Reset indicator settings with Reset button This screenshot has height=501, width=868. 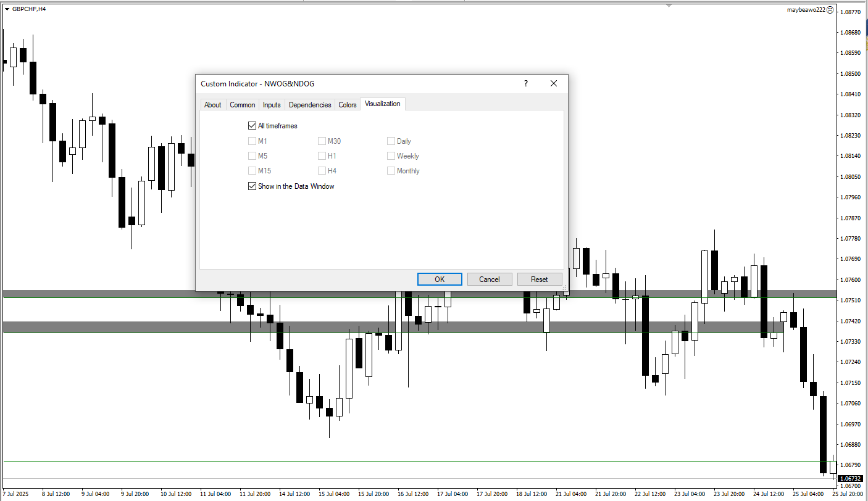pos(540,279)
